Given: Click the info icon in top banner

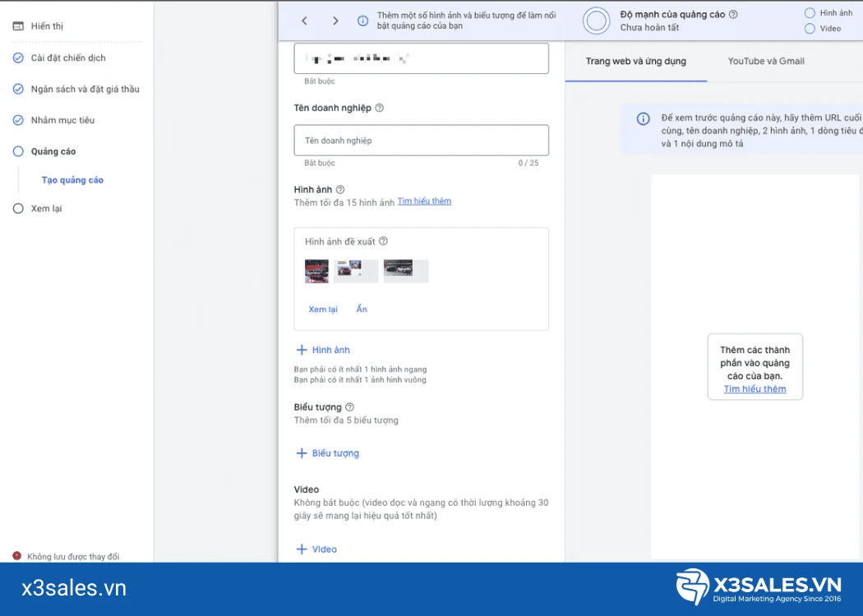Looking at the screenshot, I should [x=362, y=21].
